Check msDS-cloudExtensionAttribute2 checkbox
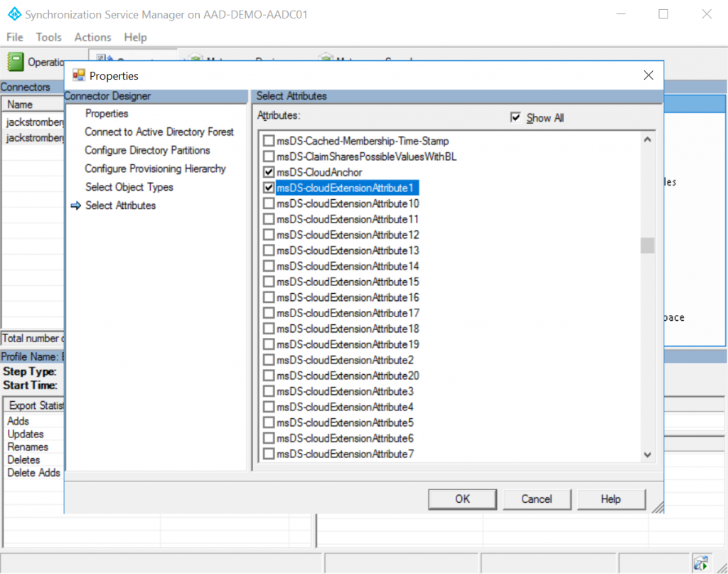This screenshot has width=728, height=574. 268,360
